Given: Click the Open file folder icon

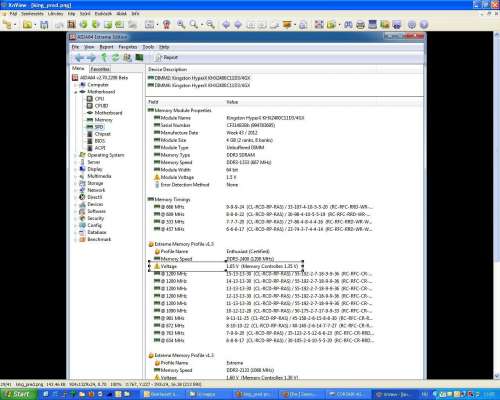Looking at the screenshot, I should click(27, 24).
